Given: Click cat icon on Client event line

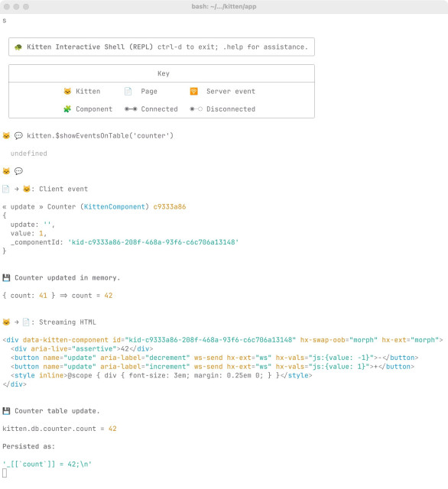Looking at the screenshot, I should [x=27, y=189].
